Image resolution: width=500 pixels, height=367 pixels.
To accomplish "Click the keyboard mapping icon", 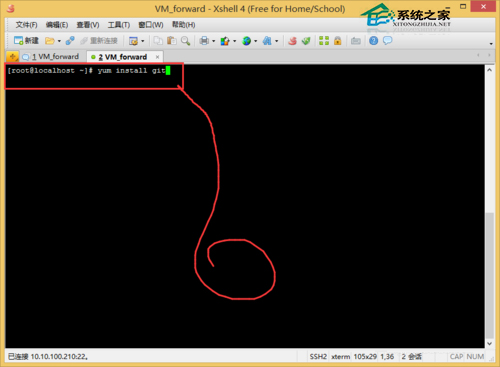I will [x=356, y=41].
